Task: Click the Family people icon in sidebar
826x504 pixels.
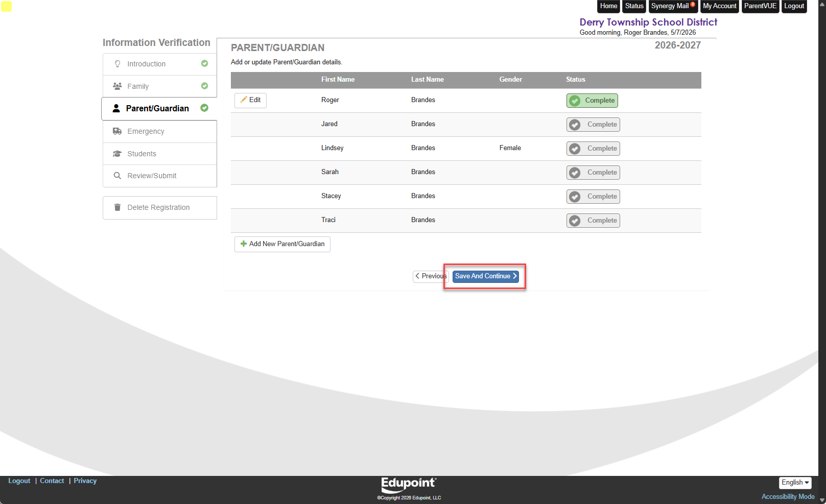Action: click(x=117, y=86)
